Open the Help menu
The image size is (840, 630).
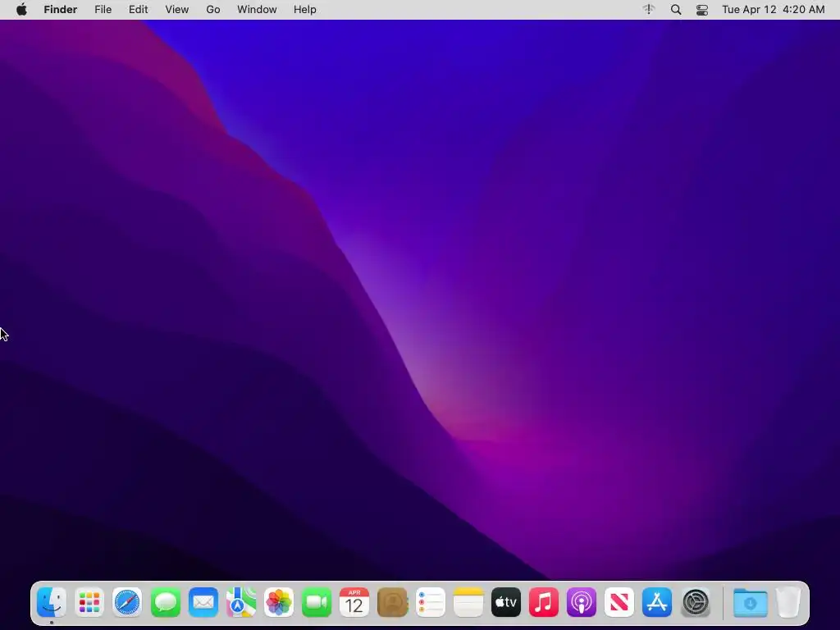point(305,10)
